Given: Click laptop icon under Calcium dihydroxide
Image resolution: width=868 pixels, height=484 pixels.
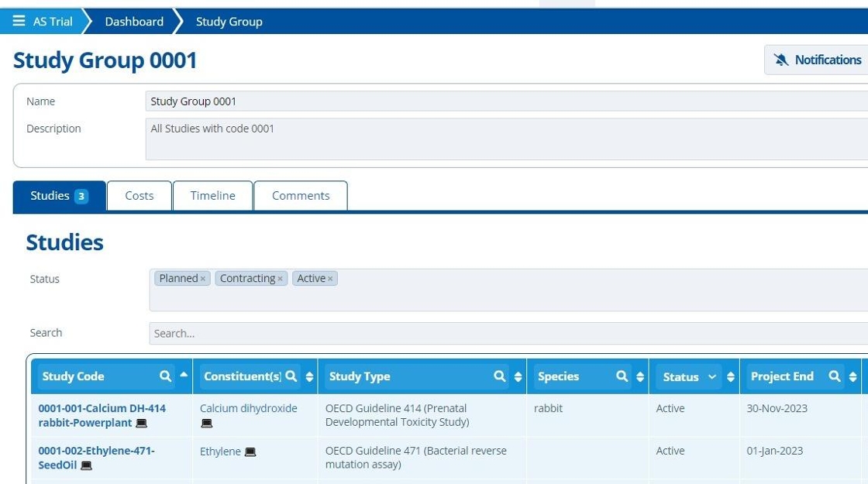Looking at the screenshot, I should pos(206,423).
